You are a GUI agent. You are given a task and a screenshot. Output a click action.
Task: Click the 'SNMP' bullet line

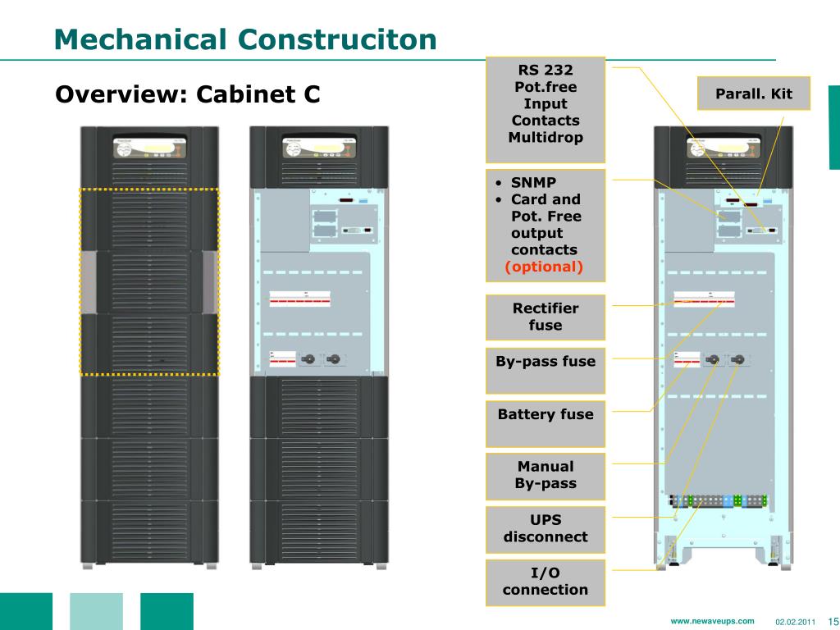coord(533,183)
